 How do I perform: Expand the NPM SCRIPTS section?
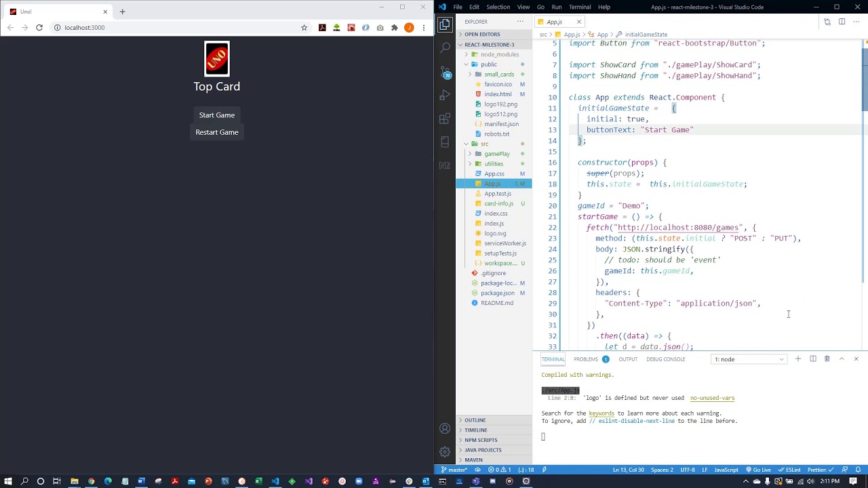480,440
